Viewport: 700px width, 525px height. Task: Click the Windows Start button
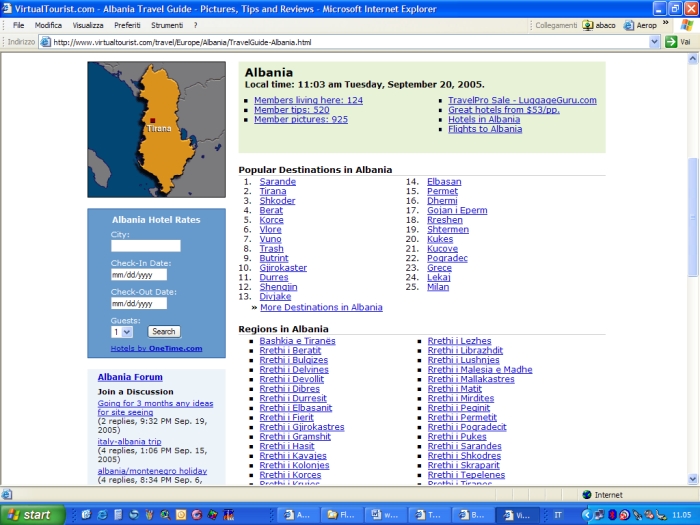point(32,515)
